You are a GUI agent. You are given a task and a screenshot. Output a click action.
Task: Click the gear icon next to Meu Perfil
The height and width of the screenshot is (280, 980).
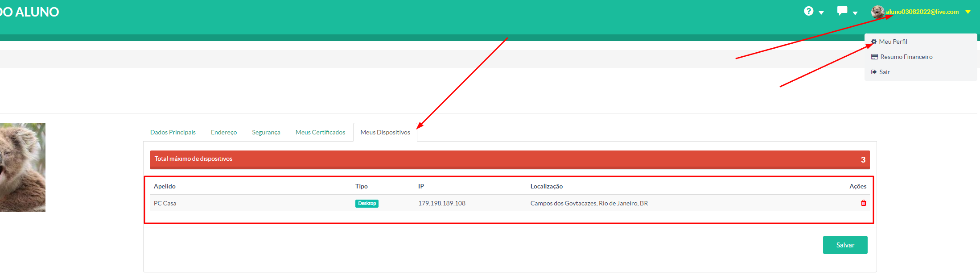(x=874, y=42)
